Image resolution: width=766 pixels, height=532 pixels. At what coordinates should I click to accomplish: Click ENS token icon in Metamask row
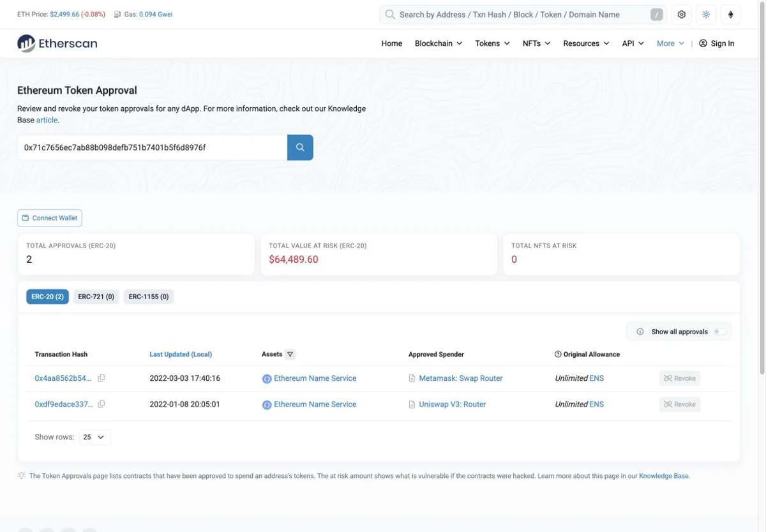click(267, 379)
